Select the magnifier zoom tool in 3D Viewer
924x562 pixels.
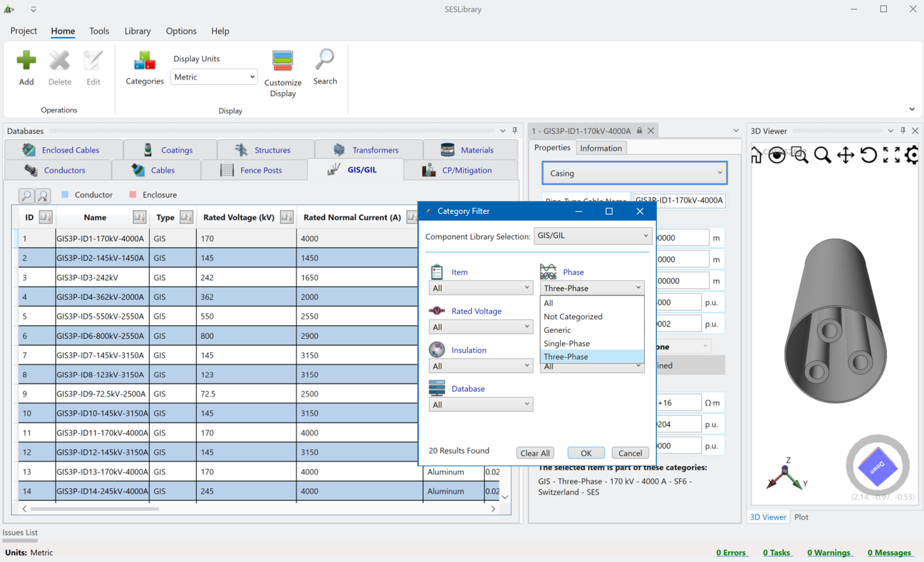pos(823,155)
